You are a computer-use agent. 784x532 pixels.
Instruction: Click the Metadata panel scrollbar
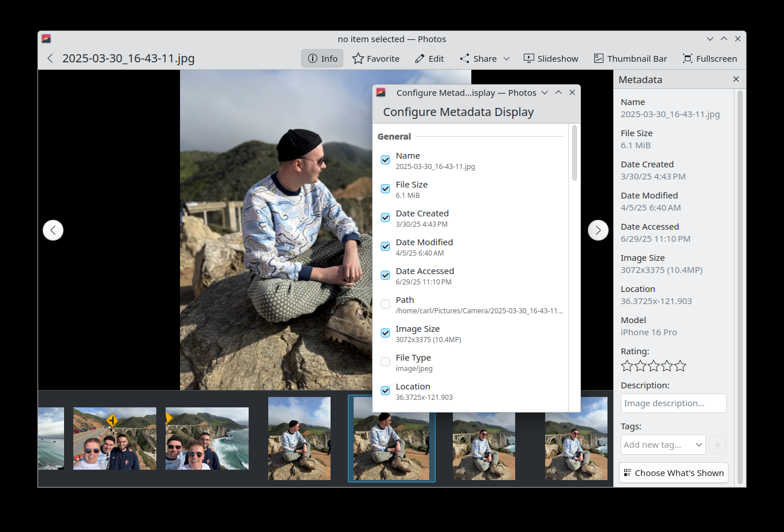tap(740, 287)
